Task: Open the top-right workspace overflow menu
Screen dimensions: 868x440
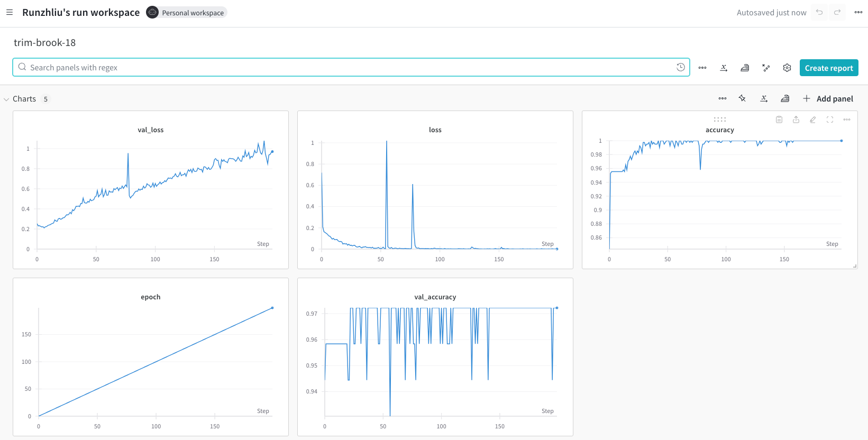Action: tap(858, 12)
